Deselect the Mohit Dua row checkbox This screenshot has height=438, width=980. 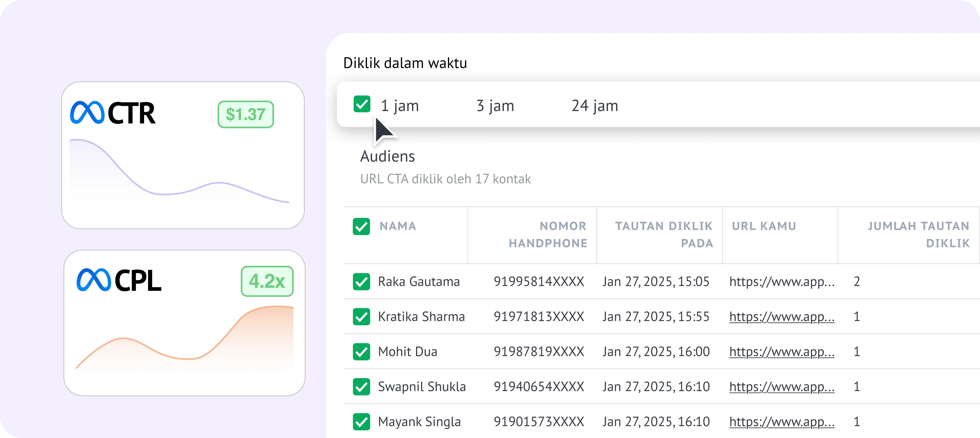[361, 352]
